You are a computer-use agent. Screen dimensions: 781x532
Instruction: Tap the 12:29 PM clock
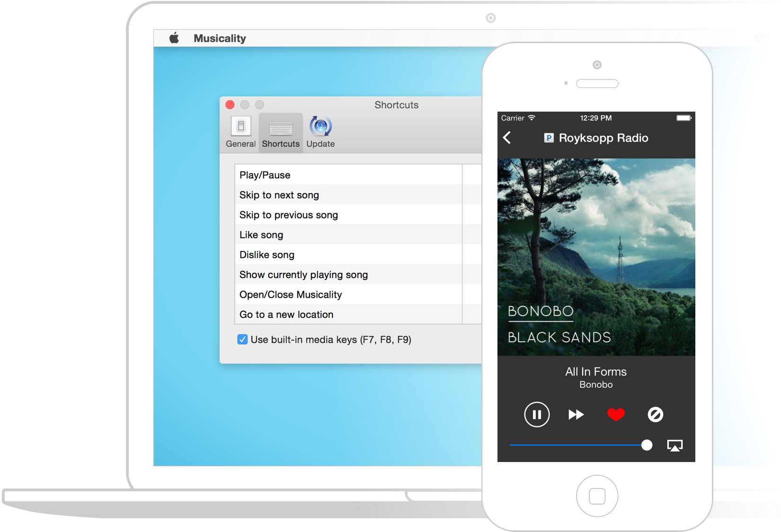(596, 118)
